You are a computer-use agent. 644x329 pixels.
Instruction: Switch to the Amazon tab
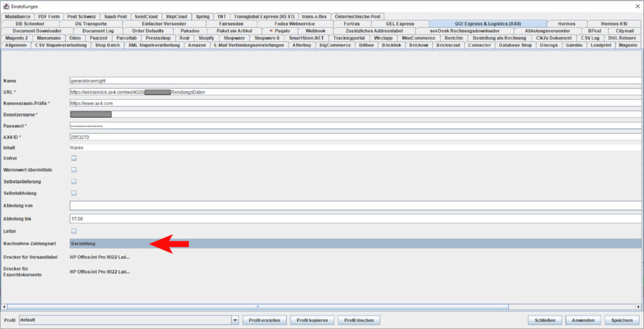coord(197,45)
